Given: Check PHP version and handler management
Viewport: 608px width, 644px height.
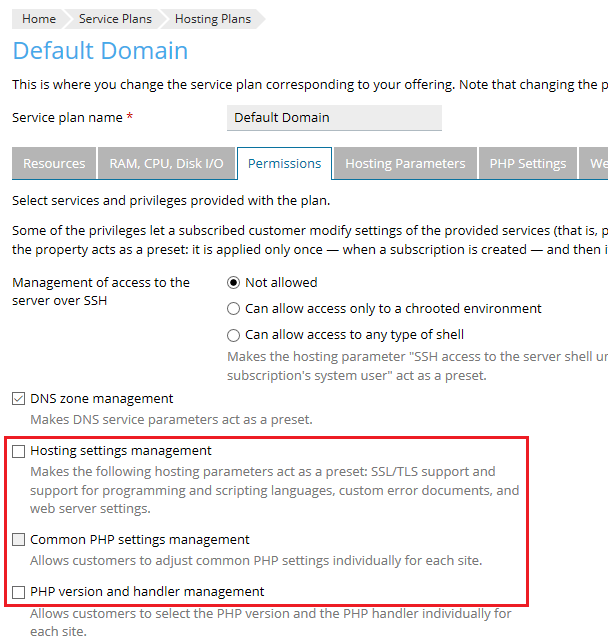Looking at the screenshot, I should [x=19, y=592].
